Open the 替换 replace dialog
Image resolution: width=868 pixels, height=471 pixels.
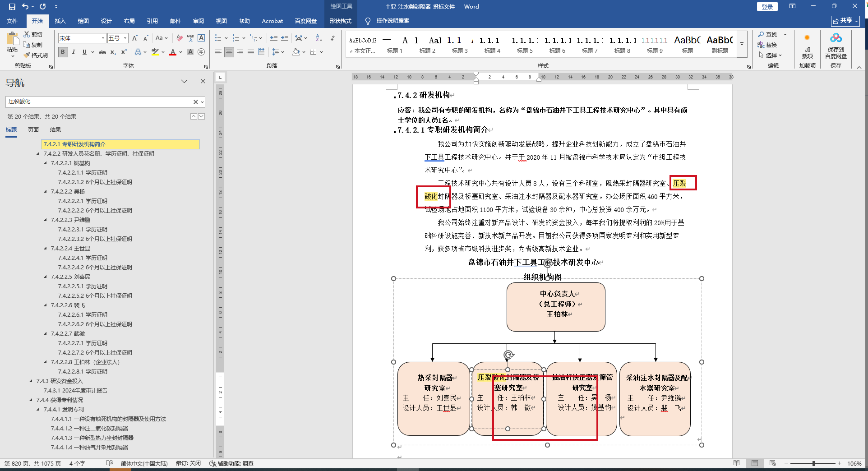click(767, 45)
